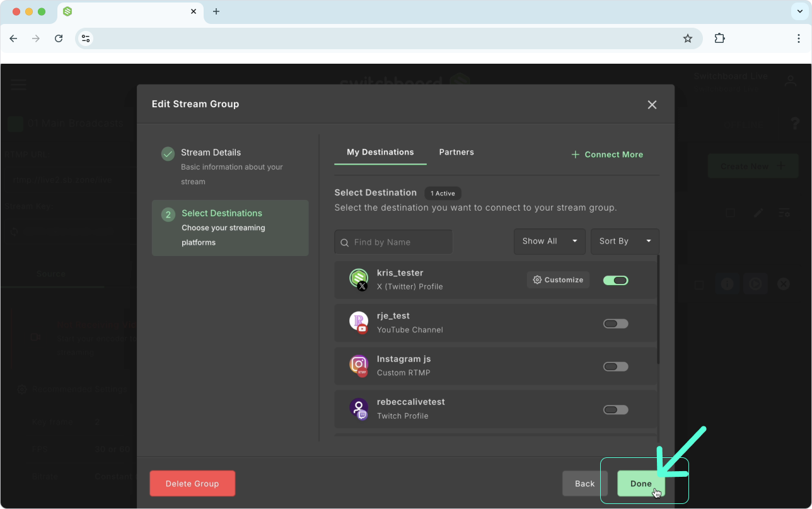Click the rebeccalivetest Twitch profile avatar
This screenshot has width=812, height=509.
(x=359, y=407)
